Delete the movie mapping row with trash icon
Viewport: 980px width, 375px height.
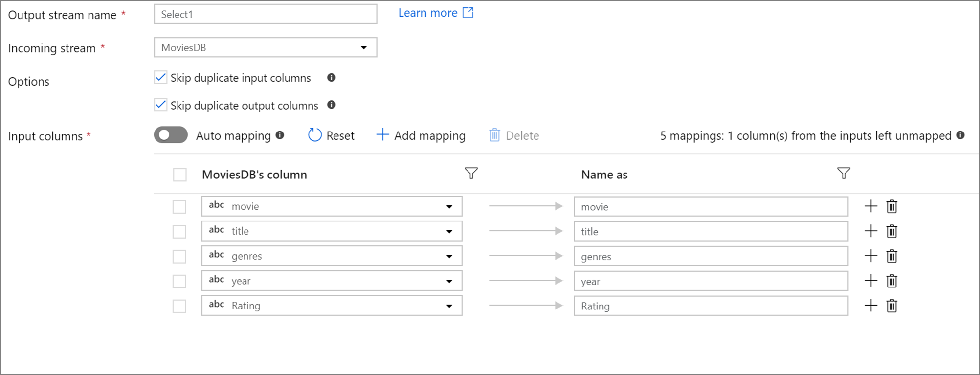[891, 207]
